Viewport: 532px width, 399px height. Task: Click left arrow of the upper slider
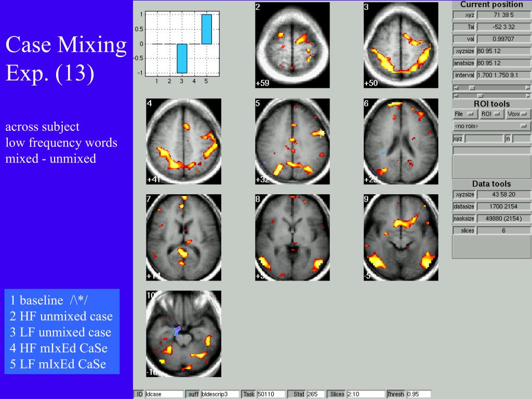[456, 87]
